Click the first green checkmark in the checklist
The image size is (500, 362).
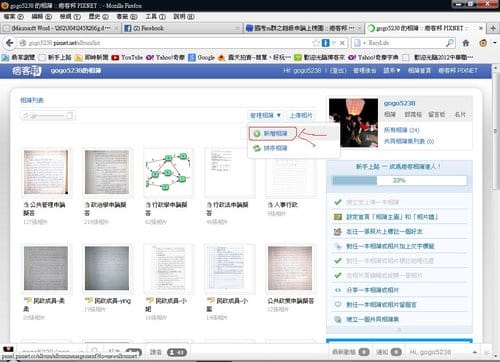tap(338, 202)
